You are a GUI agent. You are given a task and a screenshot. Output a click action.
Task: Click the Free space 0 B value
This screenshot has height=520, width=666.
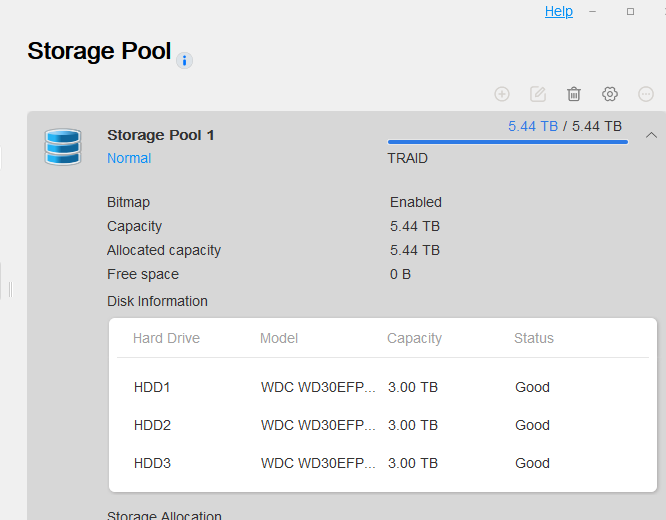click(x=400, y=274)
